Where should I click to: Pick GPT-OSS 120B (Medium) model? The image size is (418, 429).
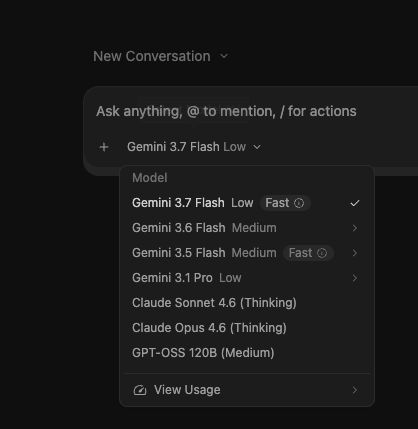point(247,353)
